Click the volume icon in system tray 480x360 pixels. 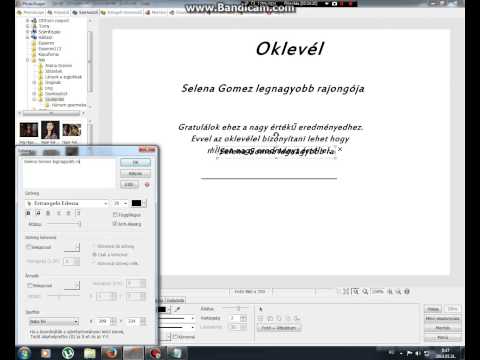click(418, 353)
